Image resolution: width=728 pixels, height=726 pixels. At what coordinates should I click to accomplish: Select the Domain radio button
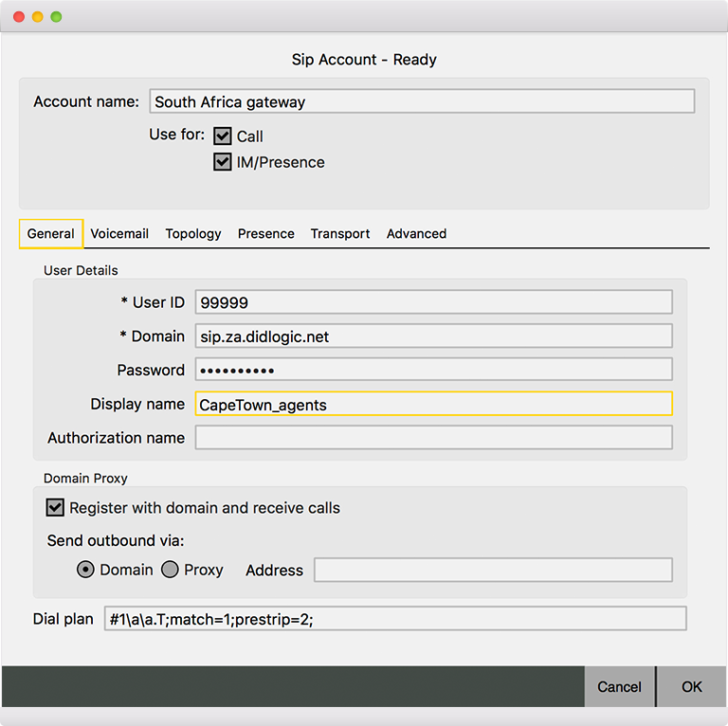pos(85,570)
